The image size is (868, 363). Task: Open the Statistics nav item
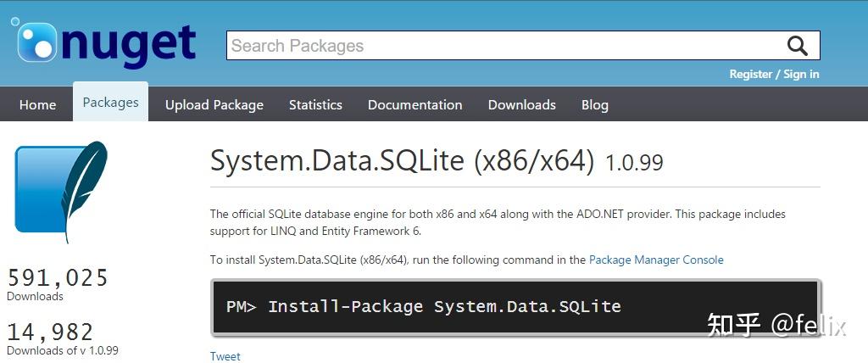[315, 105]
